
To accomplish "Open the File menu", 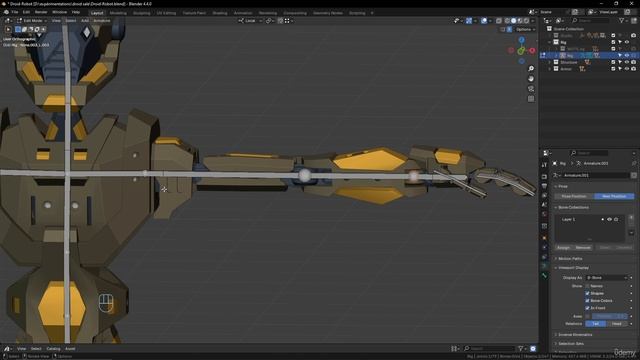I will (x=15, y=12).
